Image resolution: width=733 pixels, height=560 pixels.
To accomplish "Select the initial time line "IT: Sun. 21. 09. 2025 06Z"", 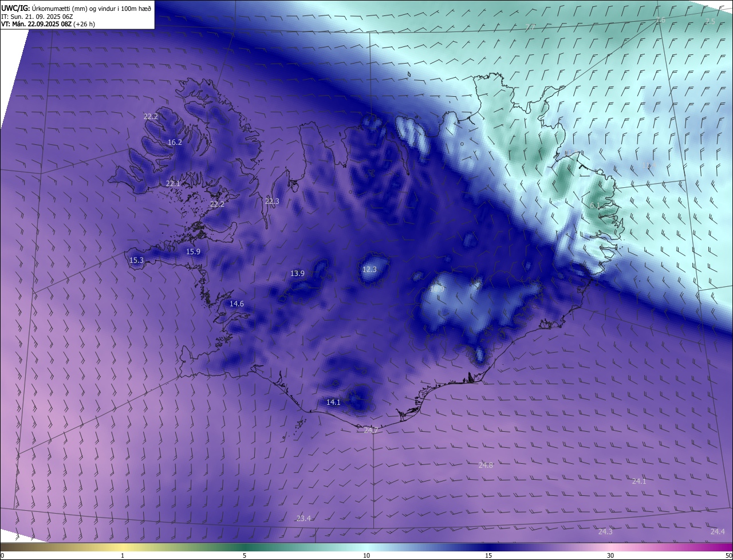I will [37, 17].
